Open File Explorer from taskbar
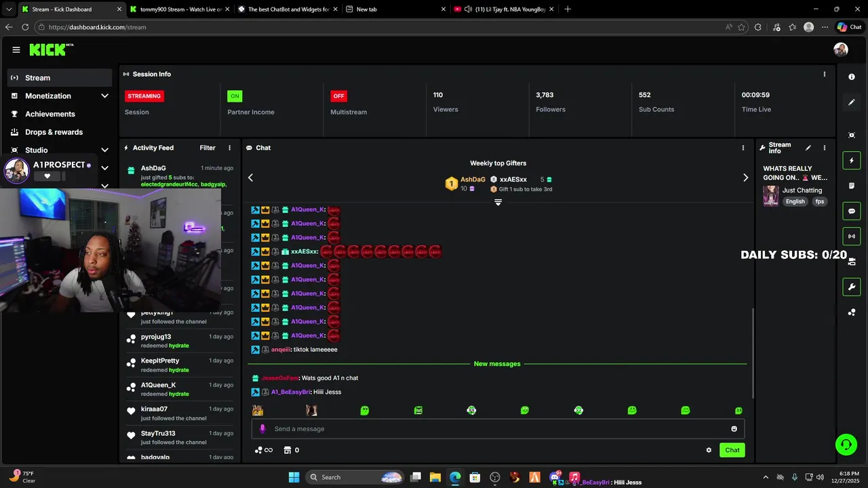The width and height of the screenshot is (868, 488). pyautogui.click(x=435, y=477)
